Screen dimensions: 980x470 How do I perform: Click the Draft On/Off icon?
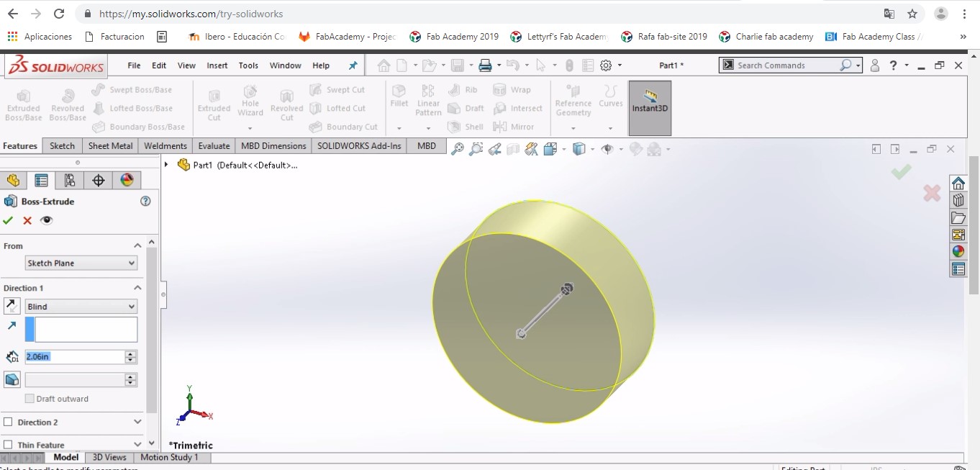12,379
